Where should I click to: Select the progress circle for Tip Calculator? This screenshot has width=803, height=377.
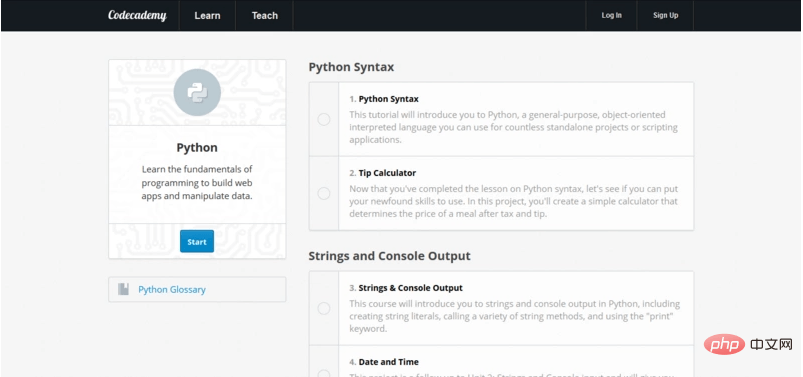[x=324, y=193]
